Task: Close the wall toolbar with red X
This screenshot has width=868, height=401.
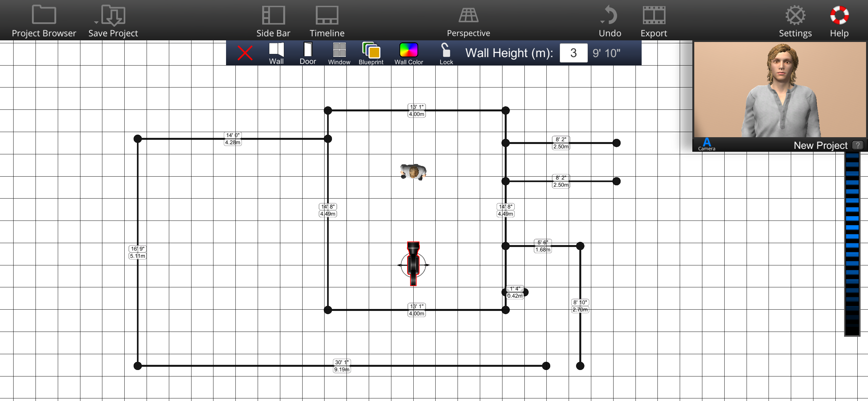Action: (245, 53)
